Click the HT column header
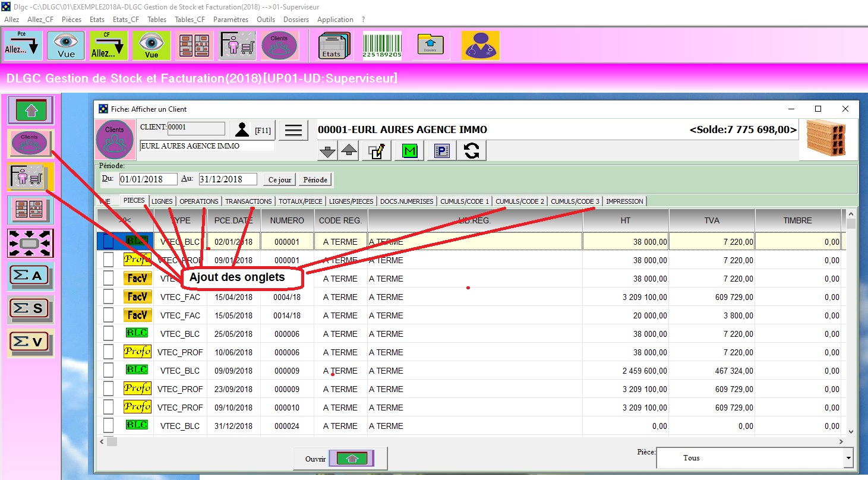 click(626, 220)
